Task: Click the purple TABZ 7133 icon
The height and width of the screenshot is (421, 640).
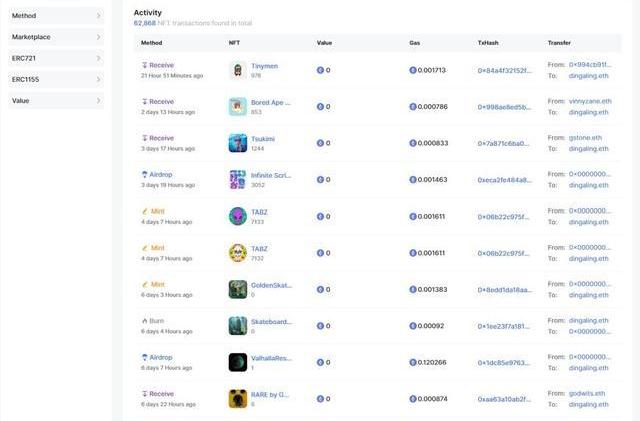Action: pyautogui.click(x=237, y=216)
